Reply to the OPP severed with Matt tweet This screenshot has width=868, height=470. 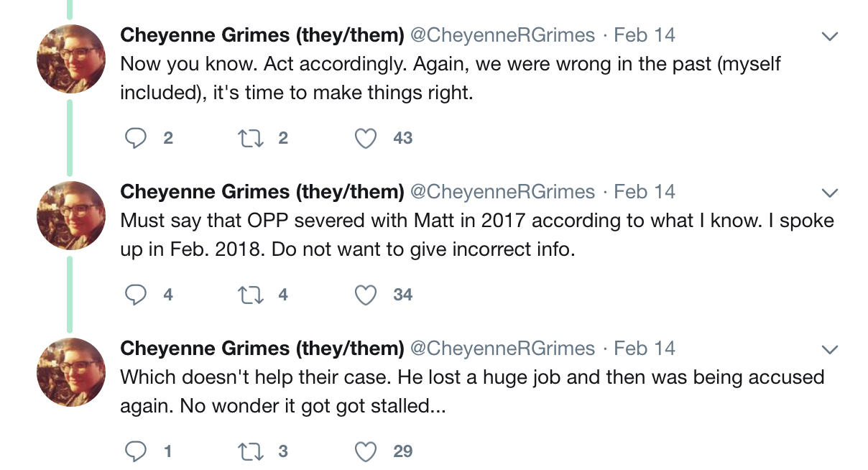(136, 295)
